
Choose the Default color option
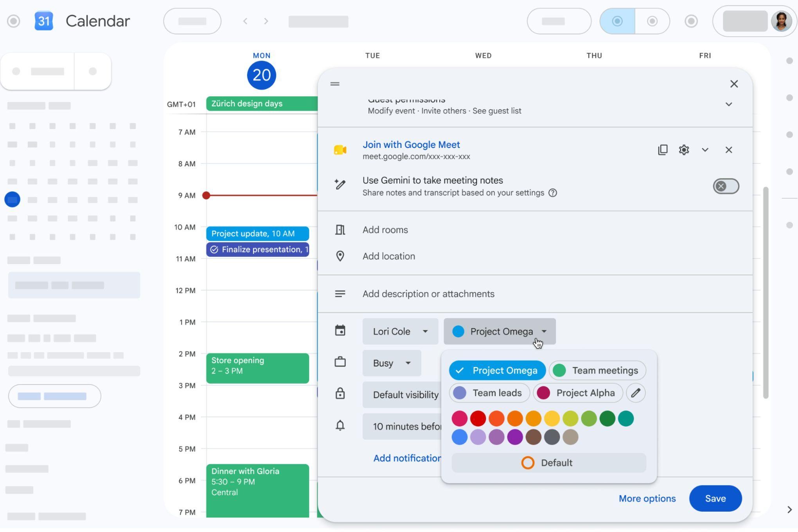pos(549,463)
